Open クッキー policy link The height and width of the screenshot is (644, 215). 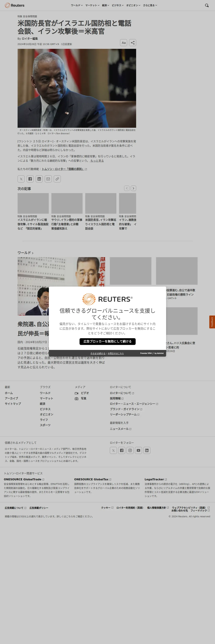pos(107,508)
